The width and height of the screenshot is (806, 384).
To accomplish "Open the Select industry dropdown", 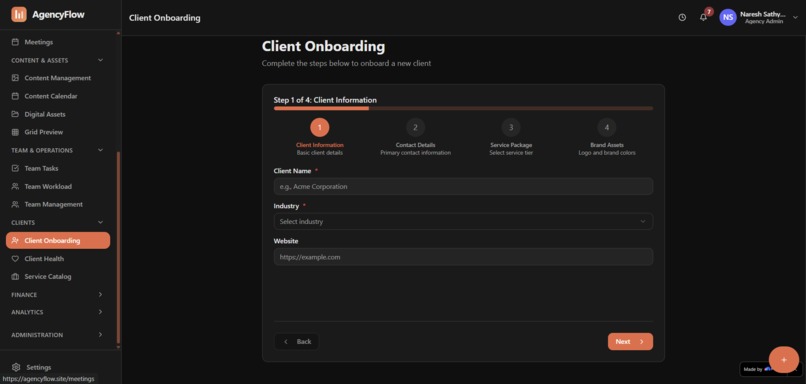I will coord(463,222).
